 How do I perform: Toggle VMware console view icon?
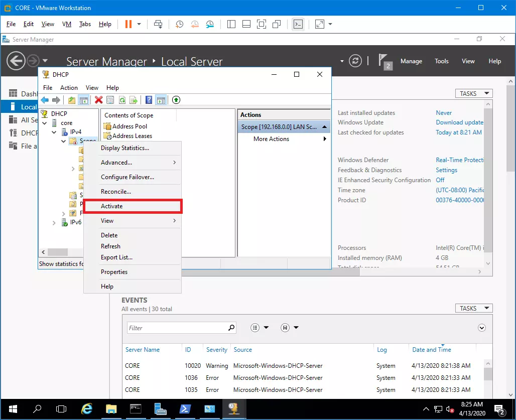(x=298, y=24)
